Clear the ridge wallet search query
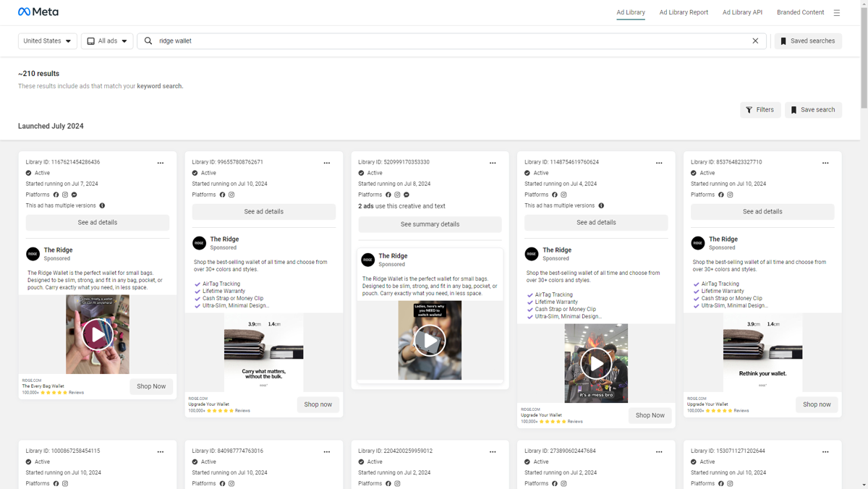 [x=755, y=41]
